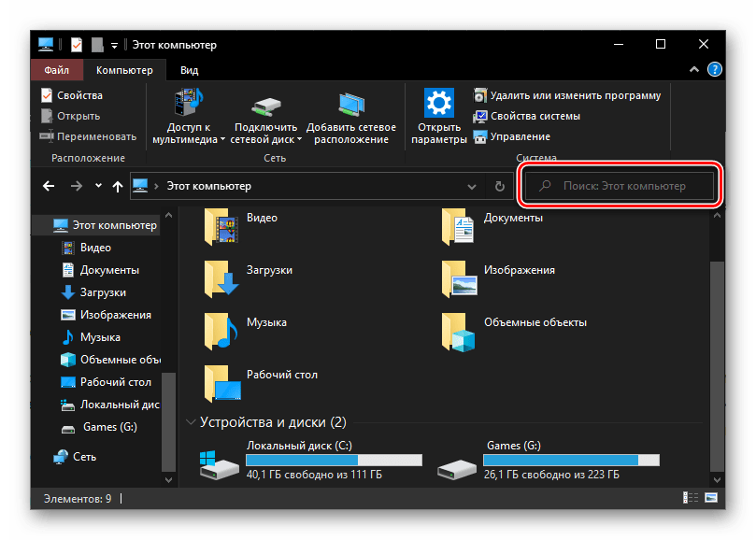Click the Свойства системы button
Viewport: 756px width, 540px height.
point(526,116)
